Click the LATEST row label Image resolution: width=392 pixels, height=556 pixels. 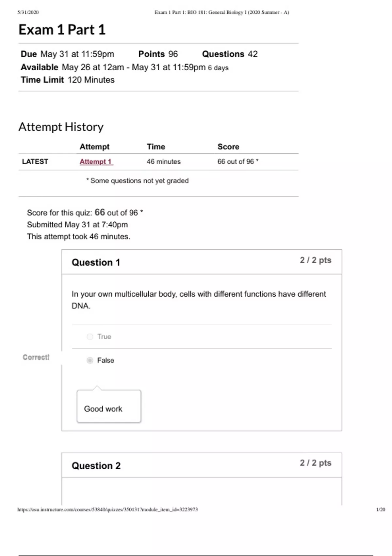(35, 162)
